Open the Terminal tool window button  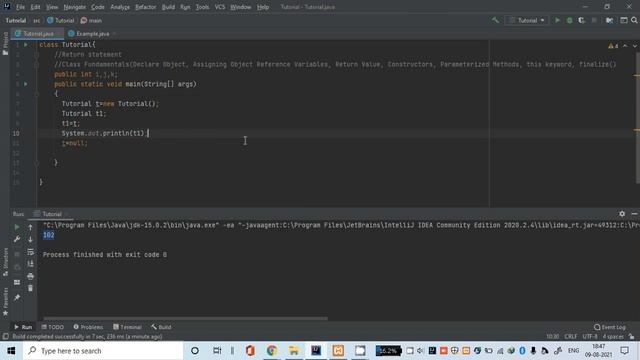[127, 327]
